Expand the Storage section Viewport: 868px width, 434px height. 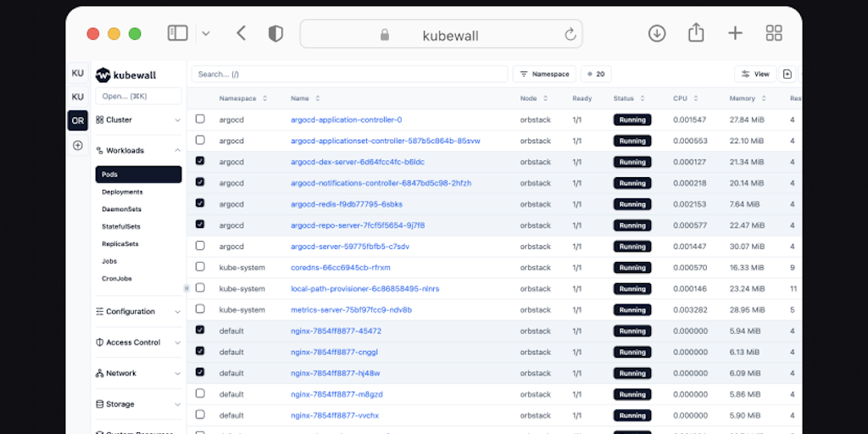point(138,404)
